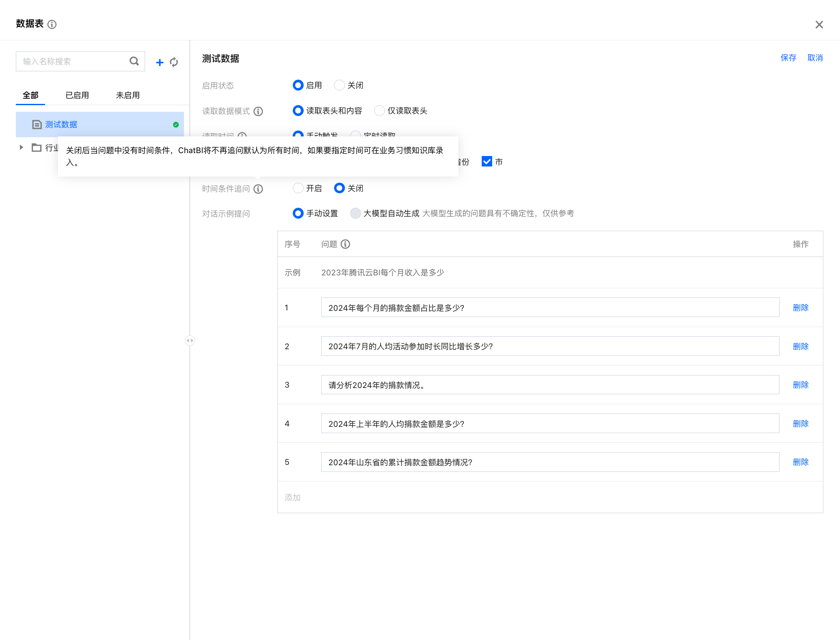The image size is (840, 640).
Task: Select 仅读取表头 read mode
Action: (x=379, y=111)
